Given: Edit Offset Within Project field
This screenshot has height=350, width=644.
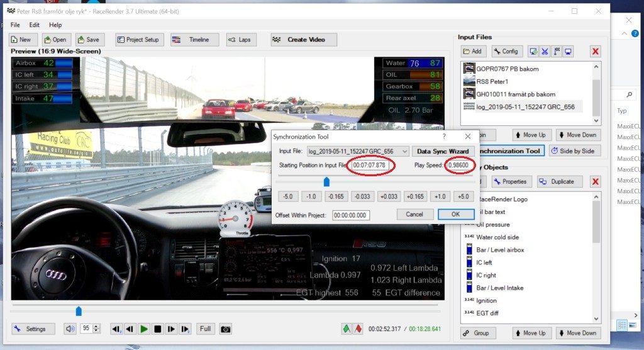Looking at the screenshot, I should 350,215.
